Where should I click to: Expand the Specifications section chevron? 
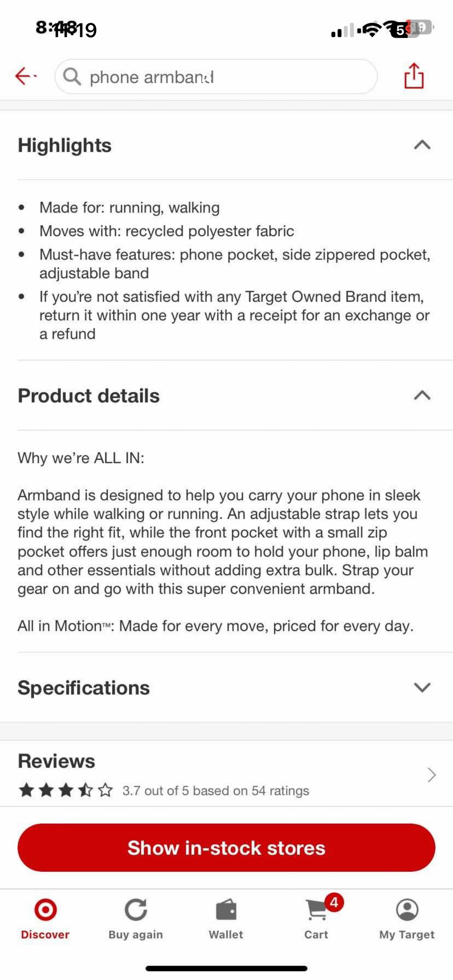click(x=422, y=687)
